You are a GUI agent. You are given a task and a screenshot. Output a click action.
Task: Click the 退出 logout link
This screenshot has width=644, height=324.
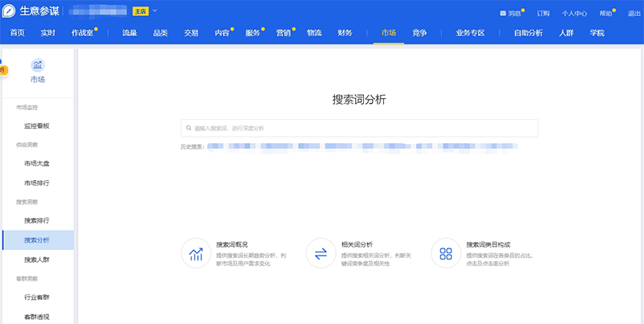click(x=633, y=14)
